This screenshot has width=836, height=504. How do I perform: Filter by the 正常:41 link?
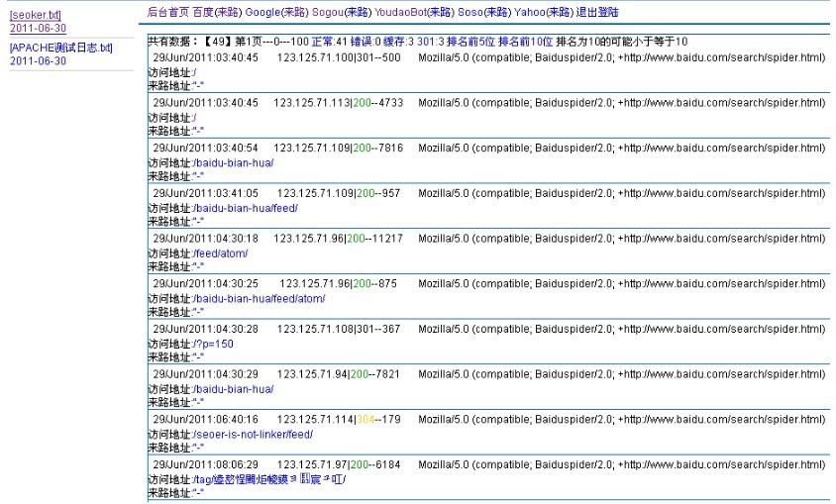[x=330, y=42]
